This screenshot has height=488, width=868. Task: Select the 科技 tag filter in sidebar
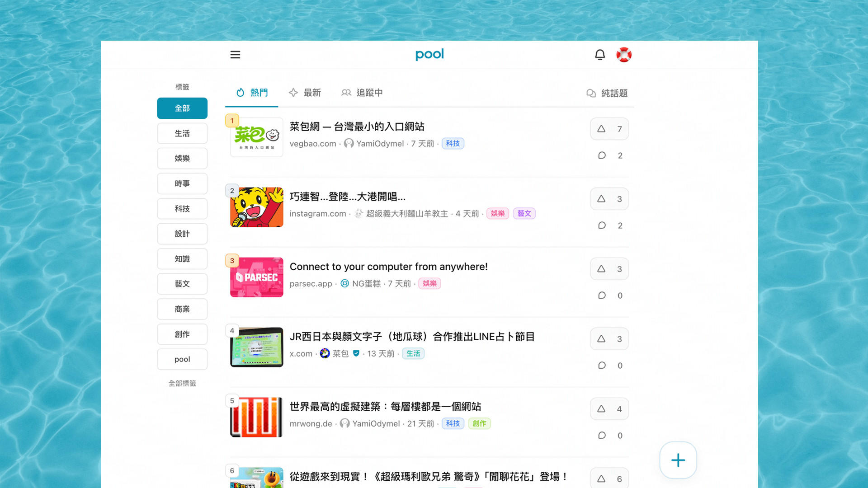coord(182,209)
